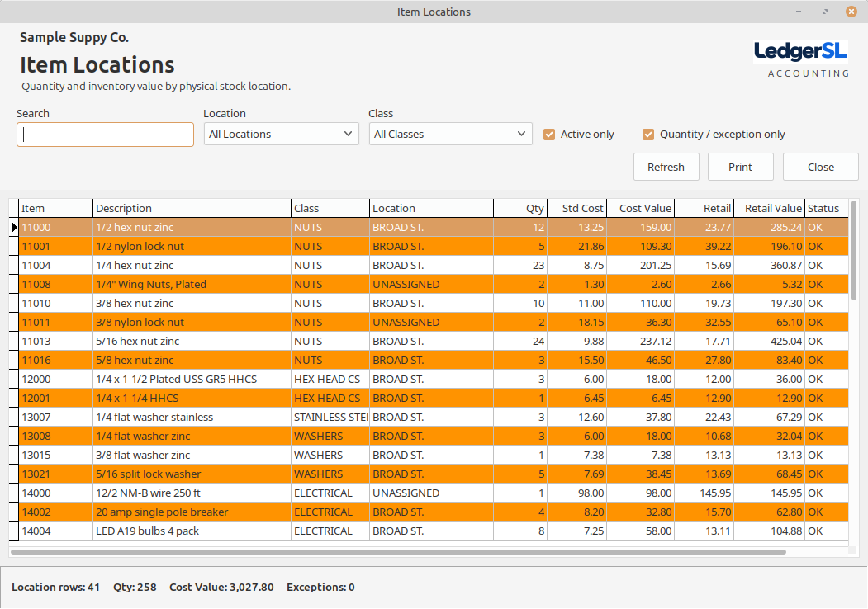Select item 11016 cell

click(x=56, y=360)
